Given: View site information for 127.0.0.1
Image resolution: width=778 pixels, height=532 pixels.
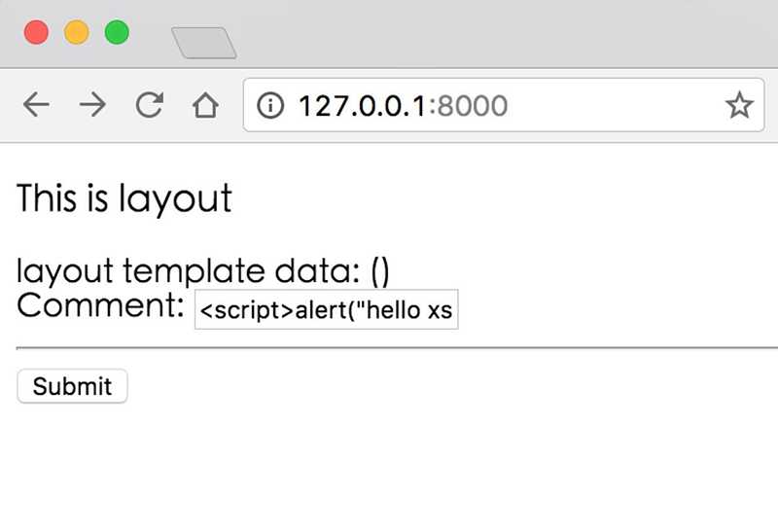Looking at the screenshot, I should click(270, 105).
